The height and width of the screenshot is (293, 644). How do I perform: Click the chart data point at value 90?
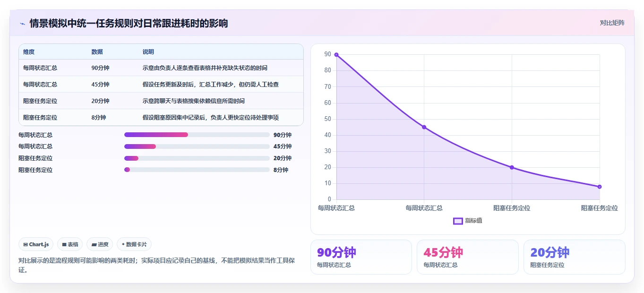pyautogui.click(x=336, y=55)
